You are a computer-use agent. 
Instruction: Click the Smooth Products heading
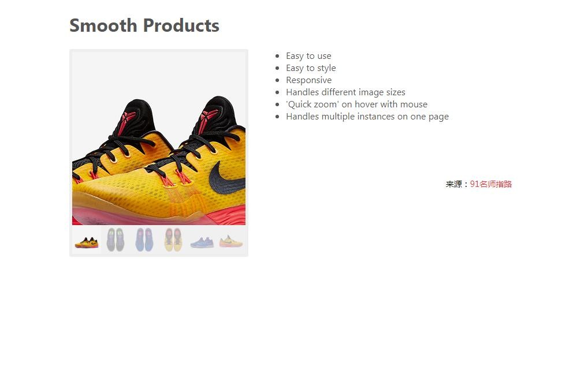pos(144,25)
